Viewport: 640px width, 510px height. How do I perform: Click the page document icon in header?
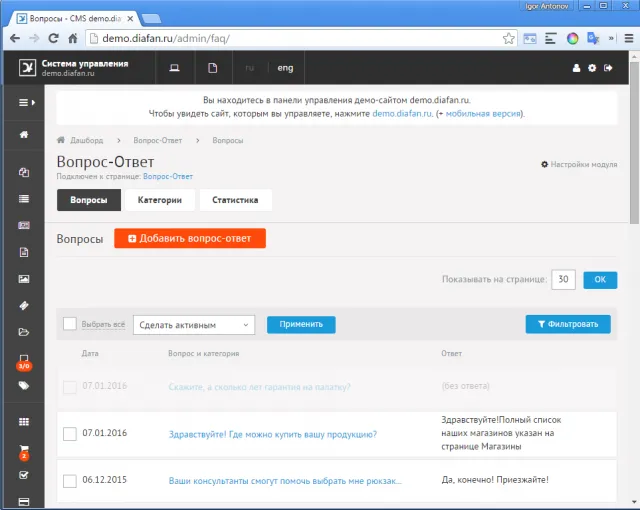pyautogui.click(x=213, y=68)
